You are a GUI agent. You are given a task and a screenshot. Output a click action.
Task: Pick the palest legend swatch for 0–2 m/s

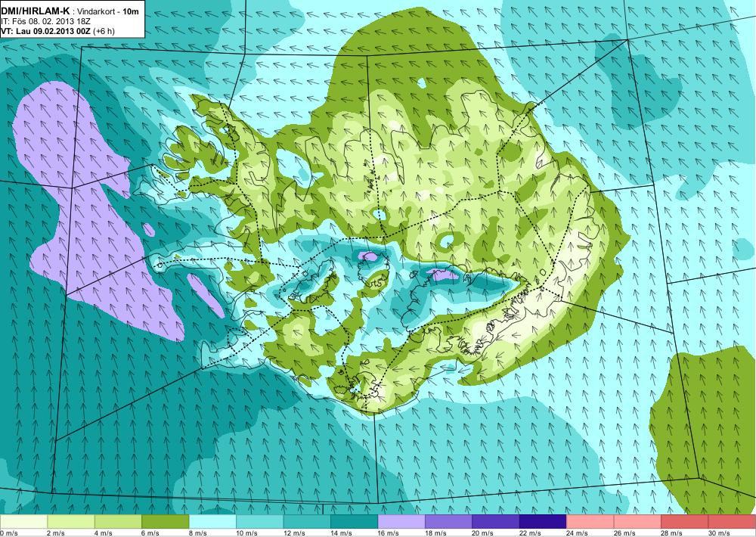[23, 522]
